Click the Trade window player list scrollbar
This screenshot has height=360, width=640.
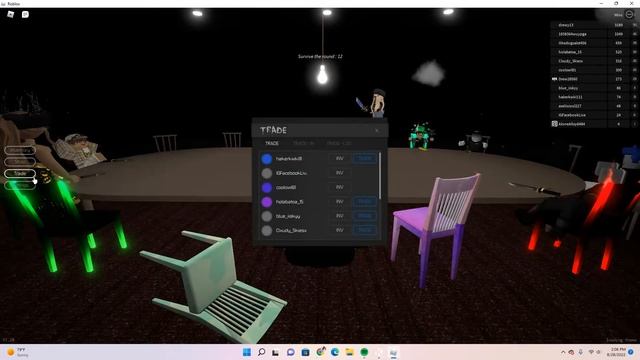pyautogui.click(x=380, y=176)
